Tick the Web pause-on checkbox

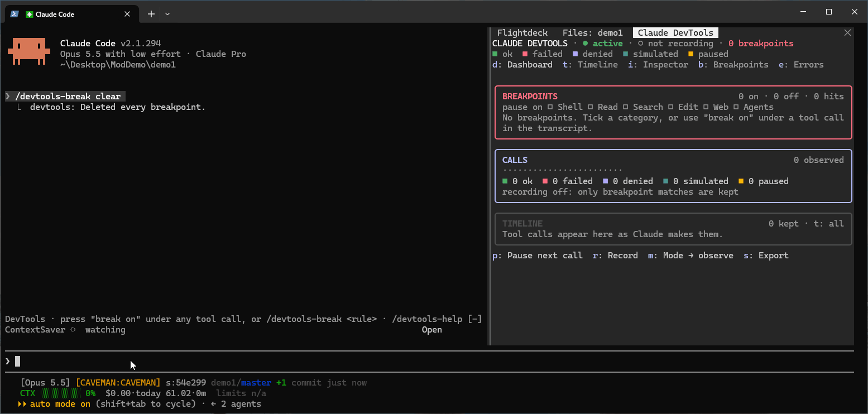click(706, 107)
